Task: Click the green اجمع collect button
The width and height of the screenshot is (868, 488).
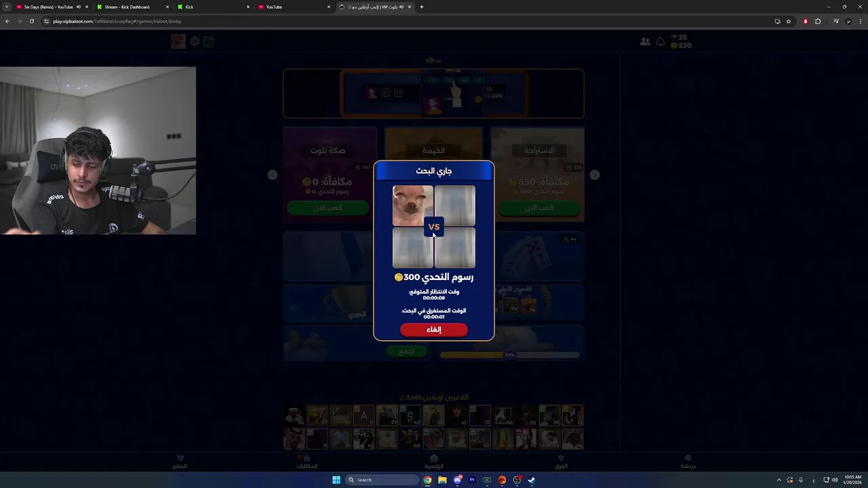Action: (x=406, y=351)
